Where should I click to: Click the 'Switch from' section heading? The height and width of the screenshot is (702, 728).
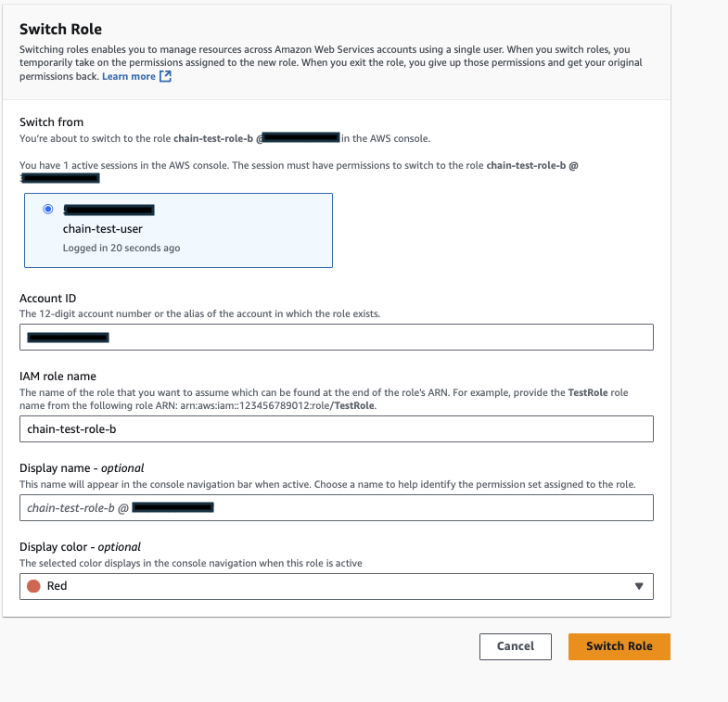(51, 121)
